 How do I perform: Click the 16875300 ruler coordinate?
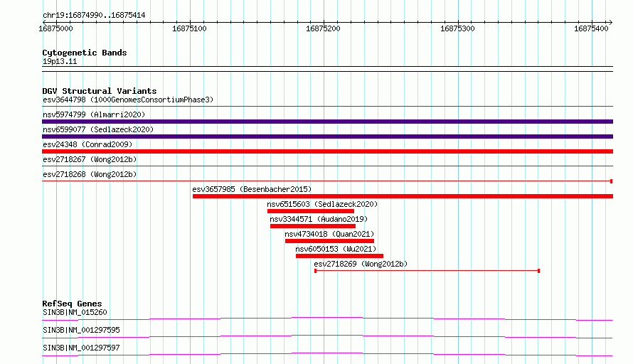(457, 28)
